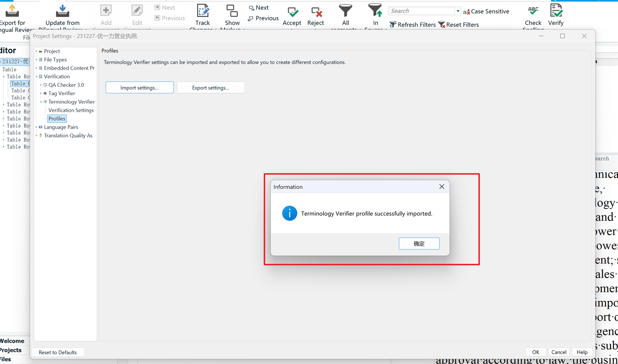Expand the QA Checker 3.0 node
This screenshot has width=618, height=364.
pyautogui.click(x=41, y=85)
